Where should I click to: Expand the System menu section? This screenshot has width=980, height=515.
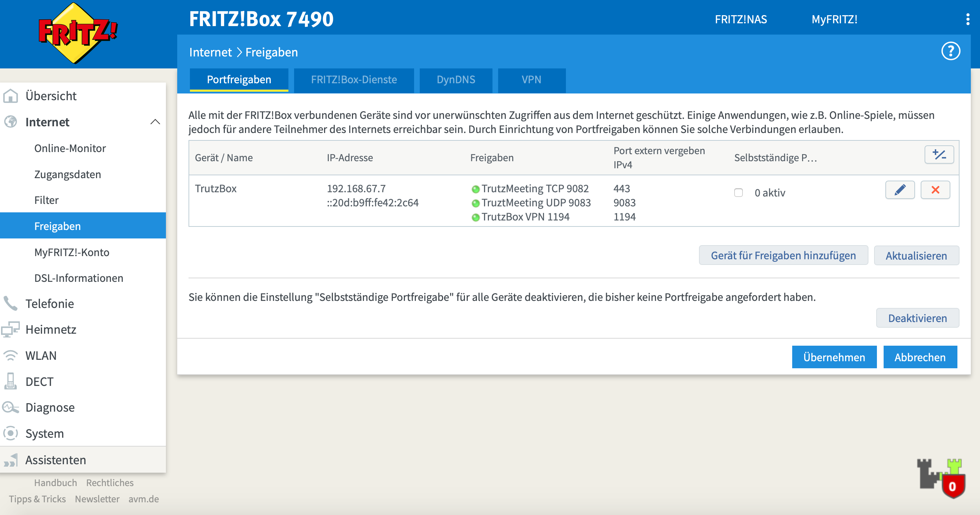click(44, 434)
